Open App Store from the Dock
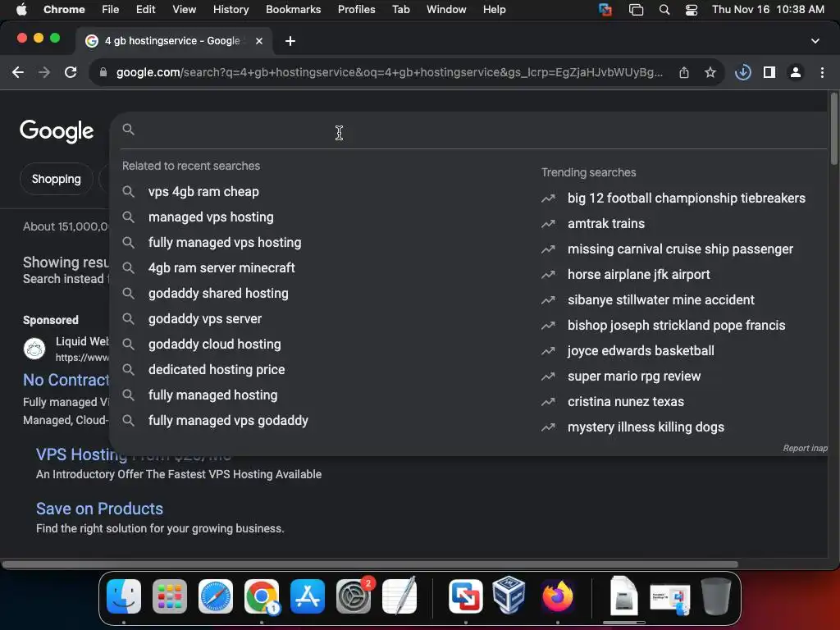 point(308,596)
